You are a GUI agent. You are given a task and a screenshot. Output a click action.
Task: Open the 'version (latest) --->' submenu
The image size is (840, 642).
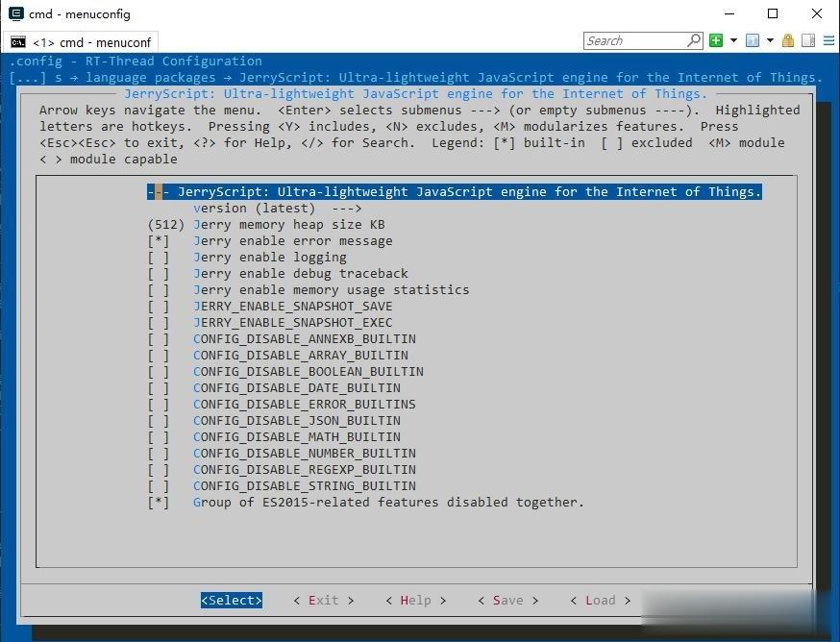(278, 209)
